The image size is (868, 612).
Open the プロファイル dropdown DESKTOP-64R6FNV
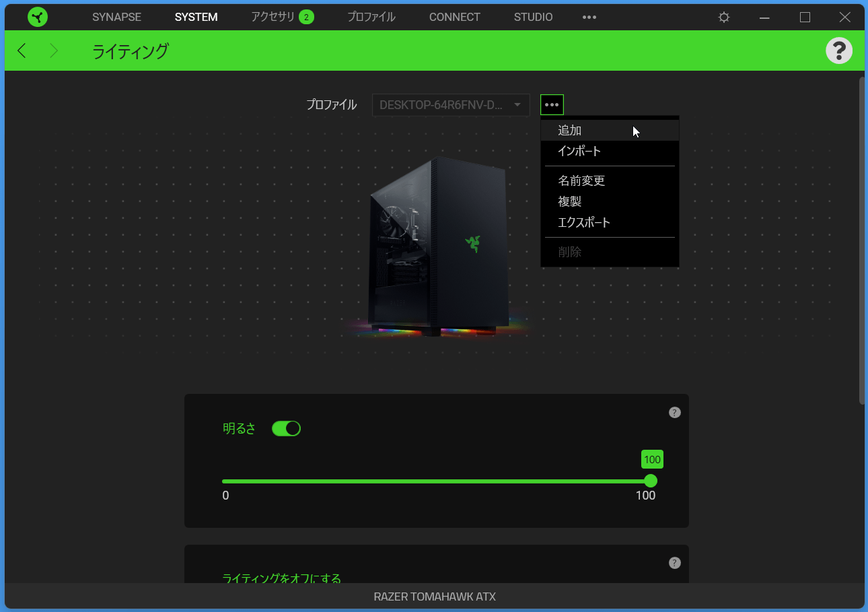(451, 105)
